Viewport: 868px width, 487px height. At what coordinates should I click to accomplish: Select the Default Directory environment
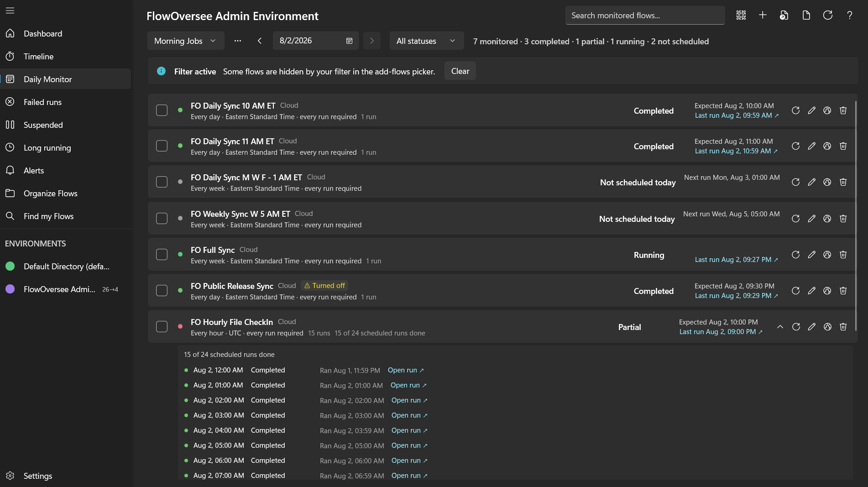click(x=66, y=266)
